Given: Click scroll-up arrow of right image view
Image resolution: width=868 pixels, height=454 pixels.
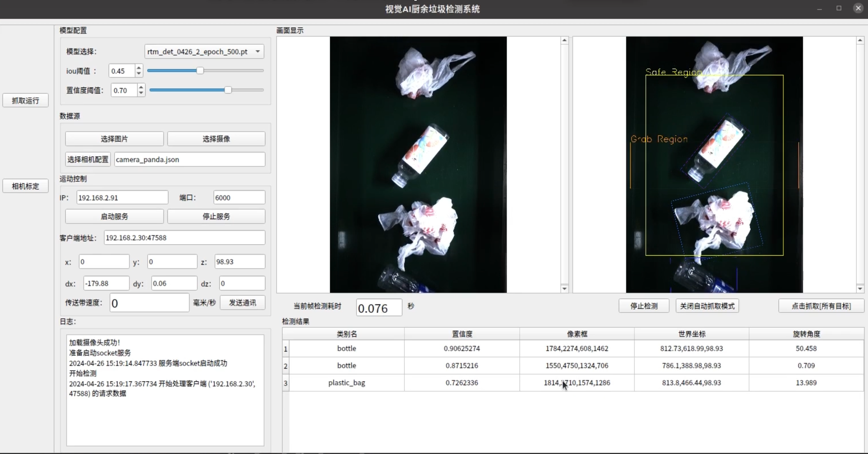Looking at the screenshot, I should (860, 41).
